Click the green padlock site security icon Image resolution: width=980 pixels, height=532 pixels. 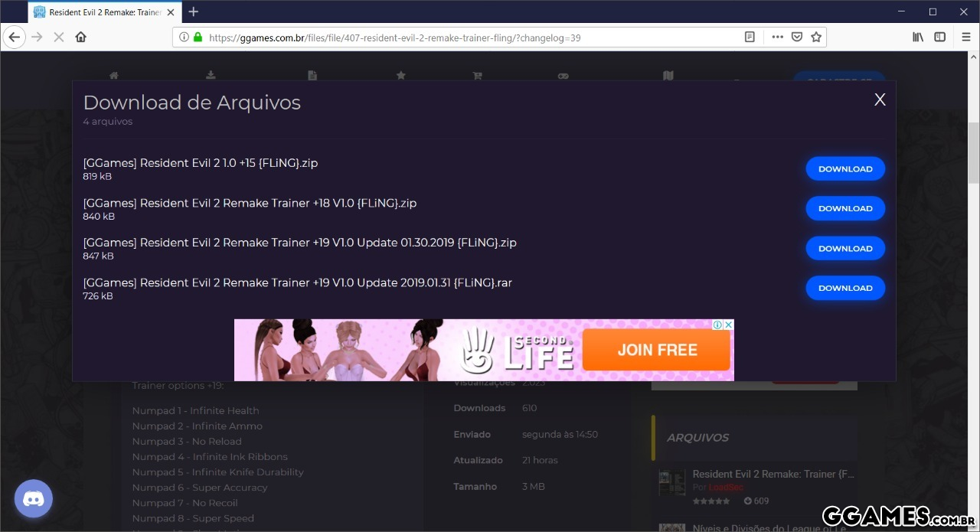pos(198,37)
